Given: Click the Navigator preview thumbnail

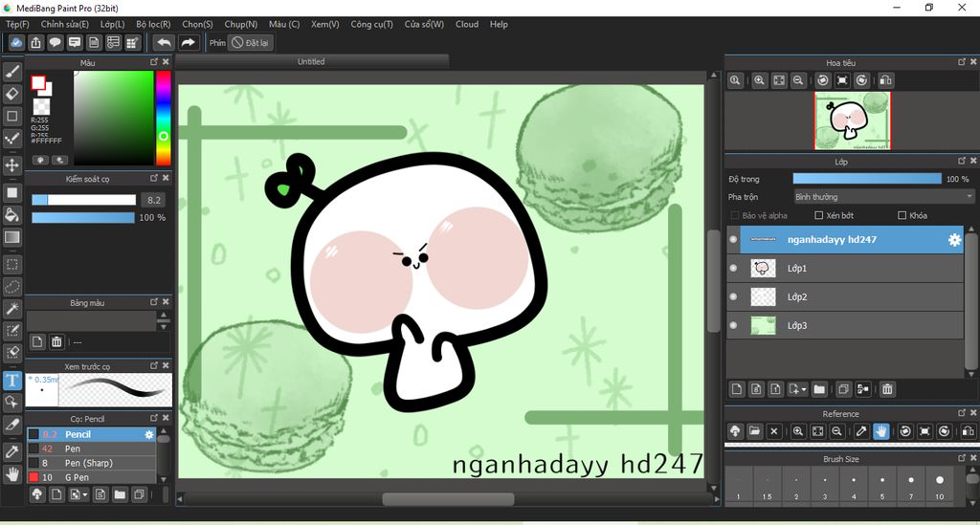Looking at the screenshot, I should point(852,120).
